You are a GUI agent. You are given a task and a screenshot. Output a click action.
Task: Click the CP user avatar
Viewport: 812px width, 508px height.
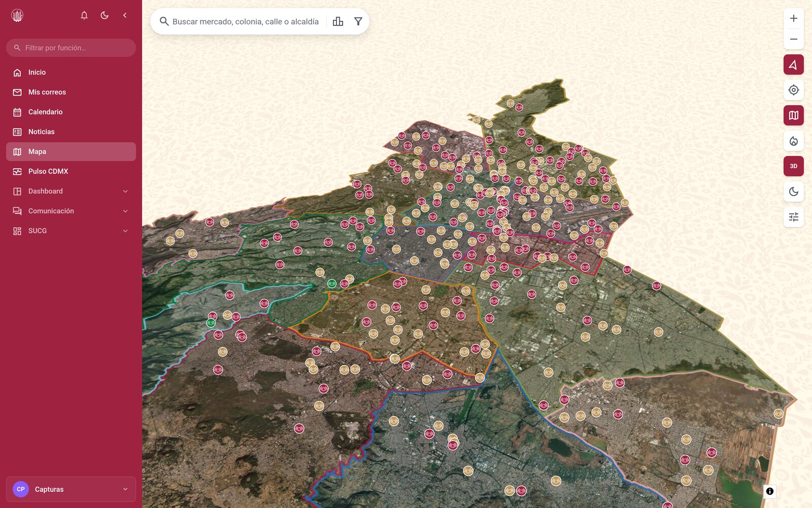21,489
